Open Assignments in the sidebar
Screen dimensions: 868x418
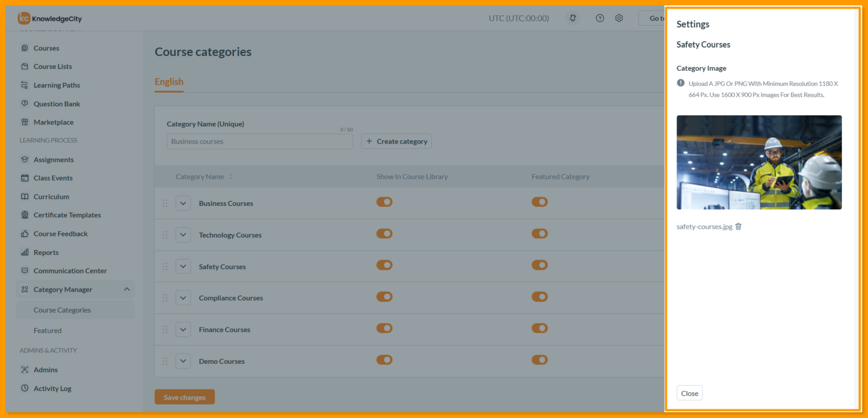[x=54, y=159]
